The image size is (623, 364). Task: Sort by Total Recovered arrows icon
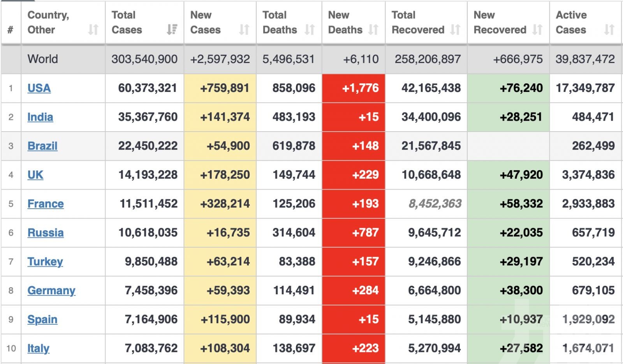pyautogui.click(x=455, y=30)
